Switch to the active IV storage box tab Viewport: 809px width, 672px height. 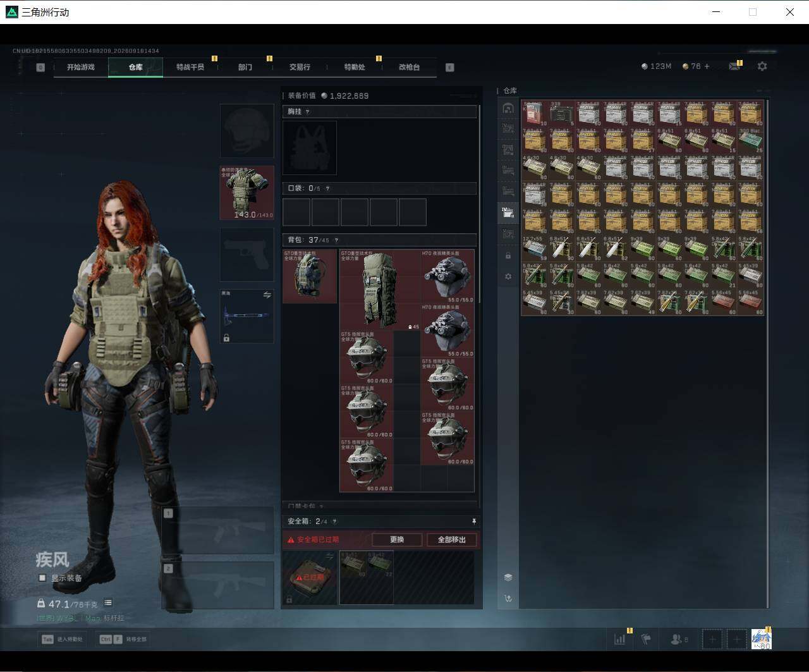coord(508,212)
